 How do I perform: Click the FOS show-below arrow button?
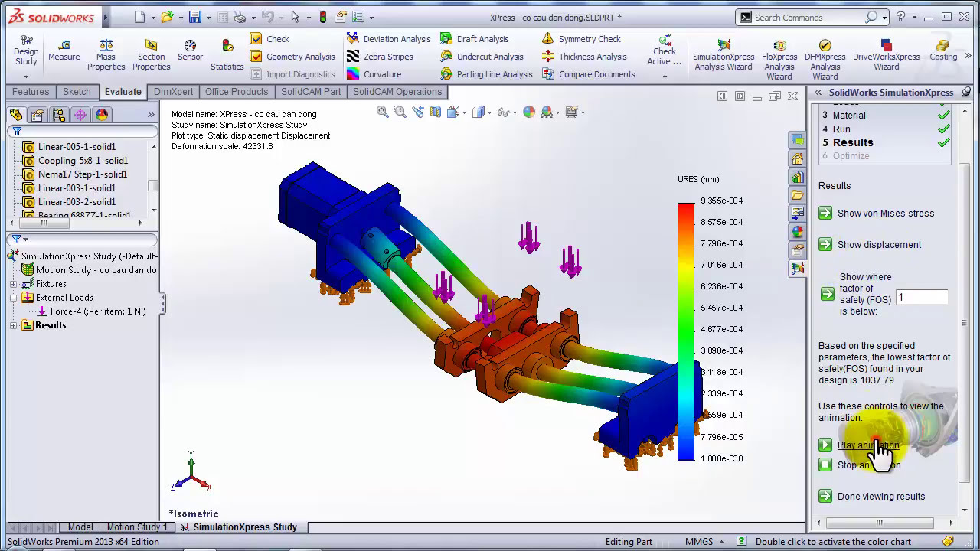tap(827, 295)
